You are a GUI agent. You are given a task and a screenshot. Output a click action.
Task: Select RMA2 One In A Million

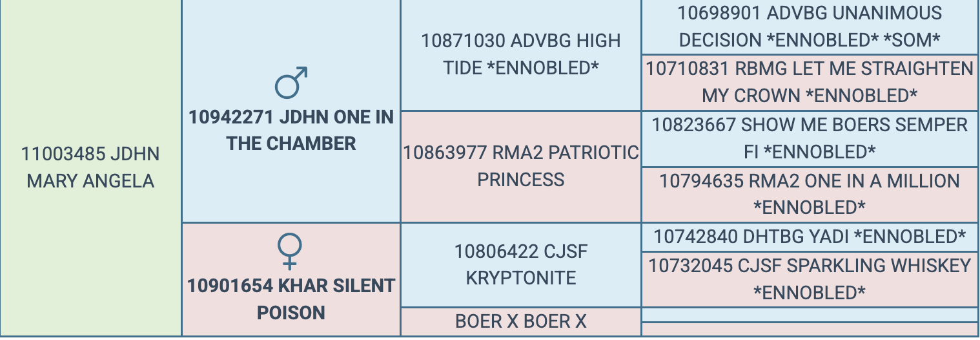coord(810,194)
